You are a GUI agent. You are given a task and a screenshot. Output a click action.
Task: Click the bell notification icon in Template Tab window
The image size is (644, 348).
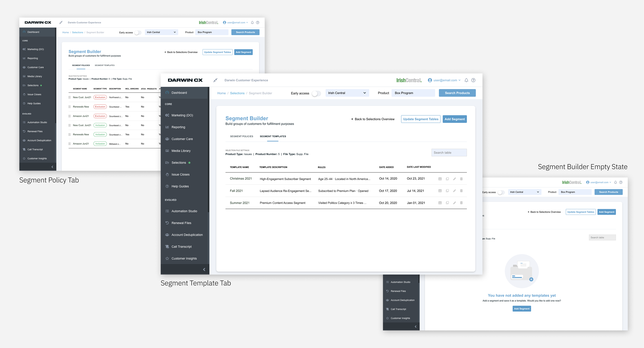point(466,80)
